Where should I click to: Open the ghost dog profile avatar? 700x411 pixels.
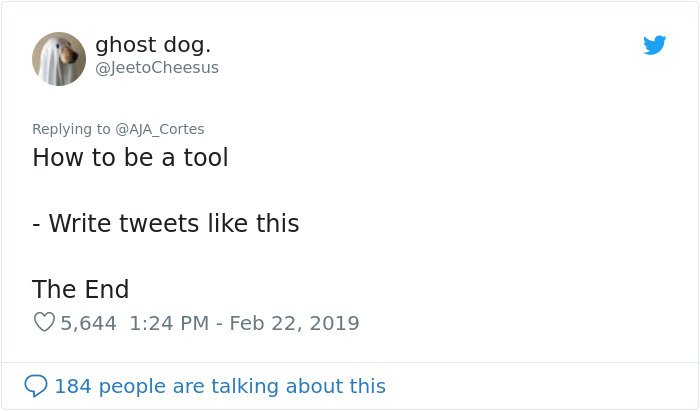[59, 59]
